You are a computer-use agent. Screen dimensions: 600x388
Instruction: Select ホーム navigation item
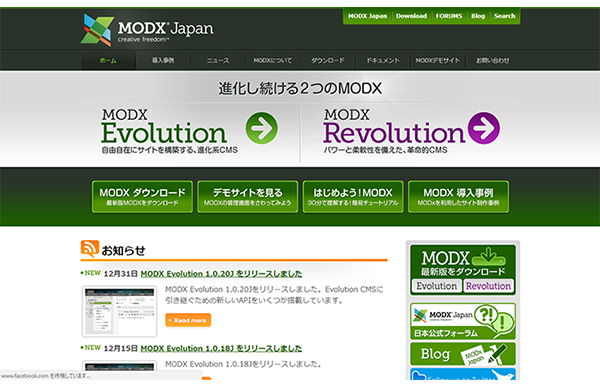pos(108,60)
